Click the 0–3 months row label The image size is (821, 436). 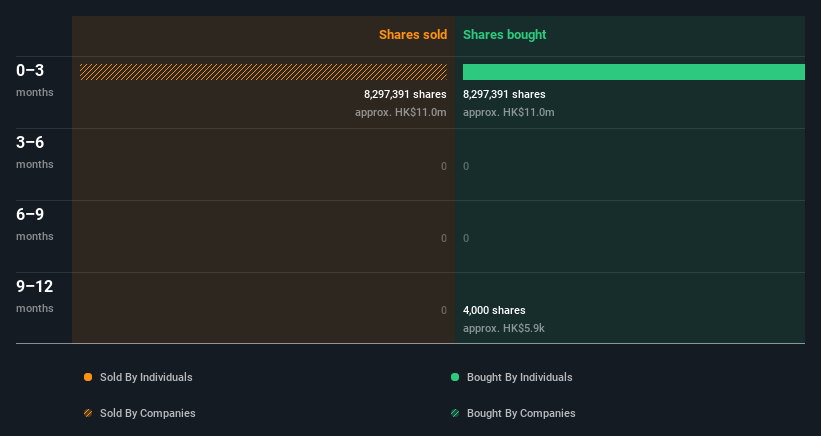point(35,80)
